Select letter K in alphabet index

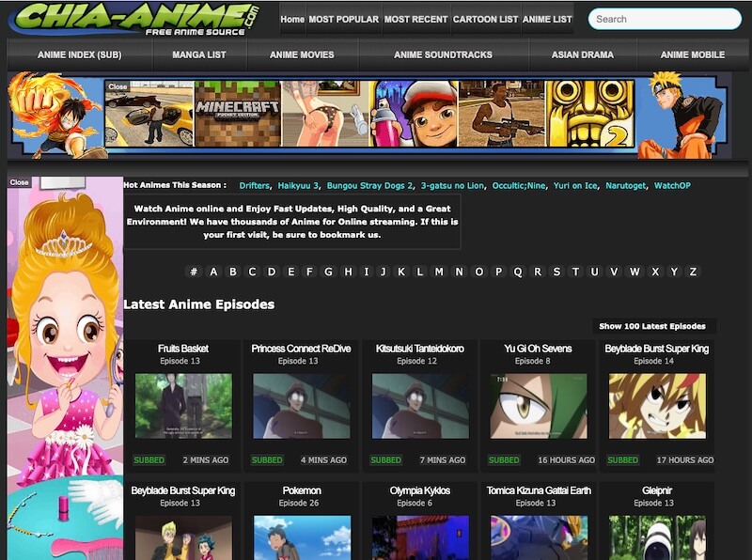click(401, 272)
